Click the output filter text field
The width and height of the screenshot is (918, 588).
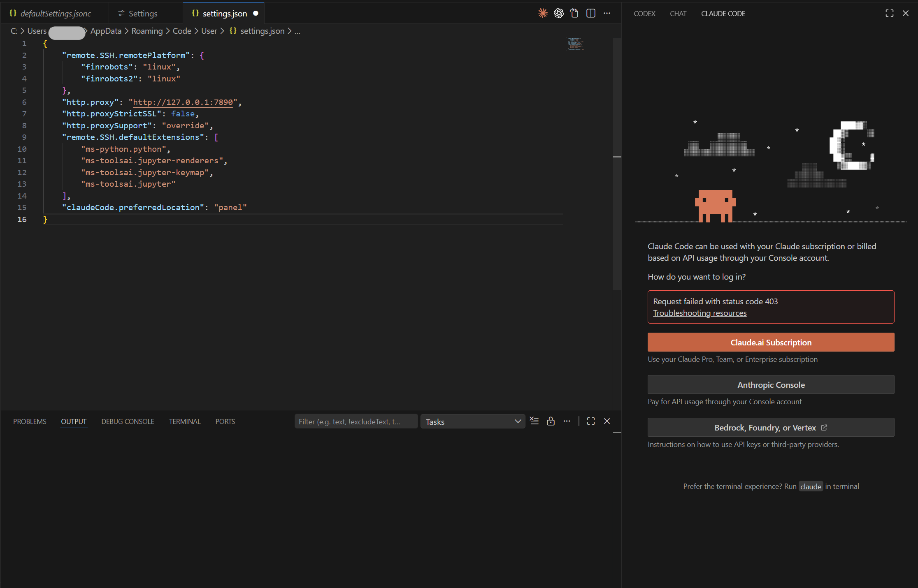point(356,421)
